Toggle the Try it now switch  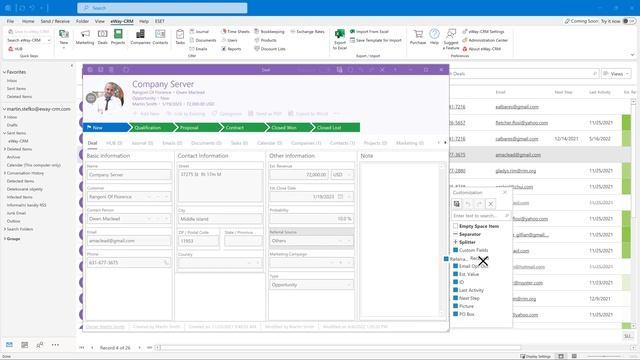click(x=629, y=21)
